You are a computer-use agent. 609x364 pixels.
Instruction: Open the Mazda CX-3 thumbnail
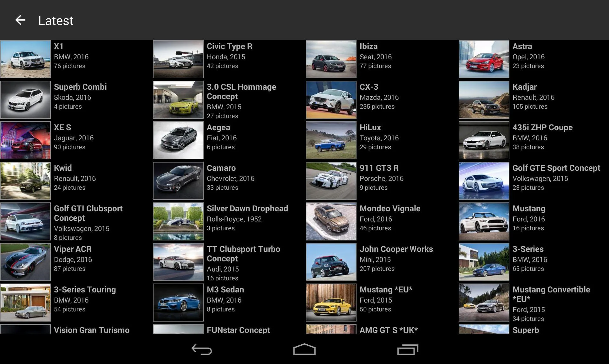[331, 100]
